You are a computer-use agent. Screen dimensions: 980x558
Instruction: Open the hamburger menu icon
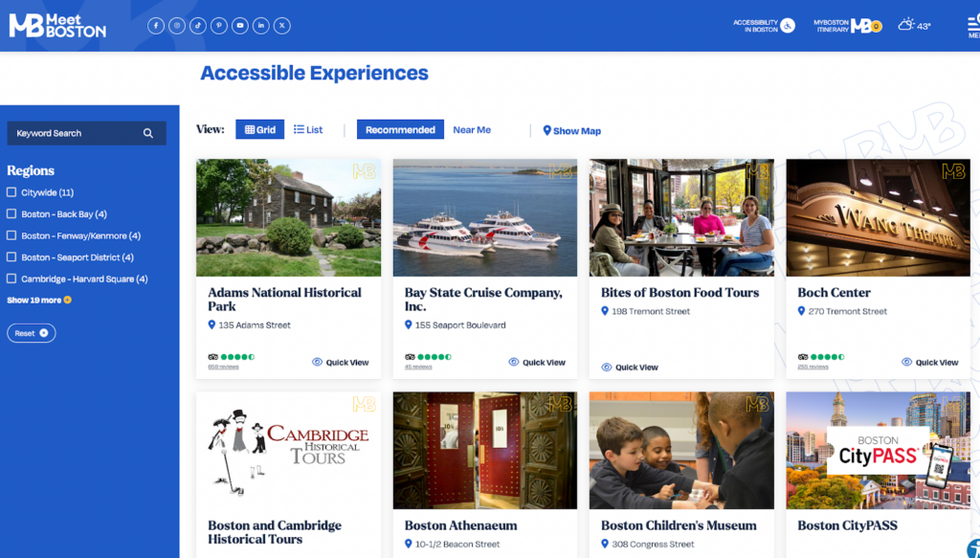(x=973, y=26)
